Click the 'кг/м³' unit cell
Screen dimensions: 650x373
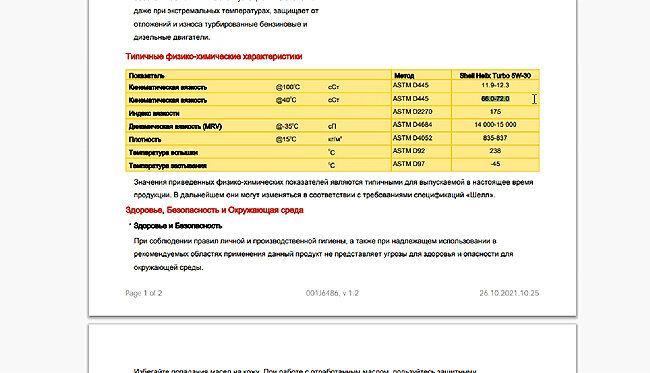coord(335,139)
